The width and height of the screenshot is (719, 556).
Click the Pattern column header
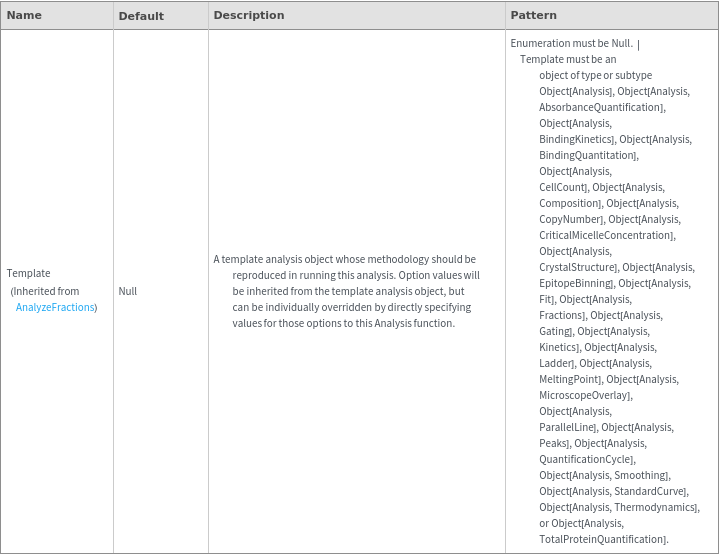tap(534, 16)
